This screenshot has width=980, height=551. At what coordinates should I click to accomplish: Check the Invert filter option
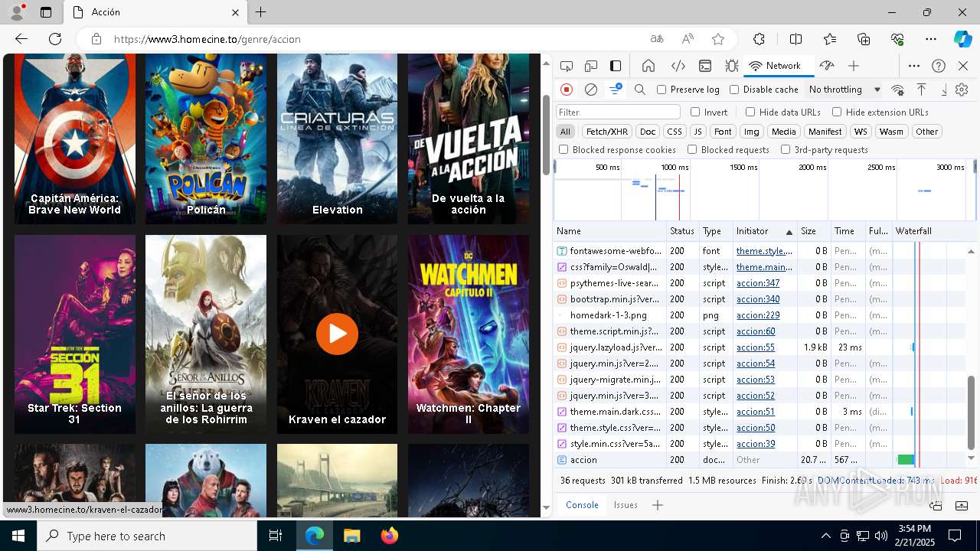coord(695,112)
